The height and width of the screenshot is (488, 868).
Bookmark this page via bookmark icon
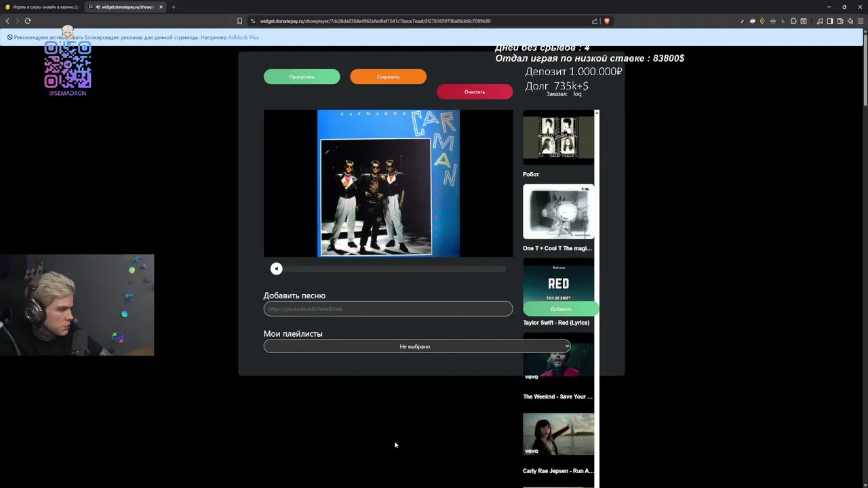(x=239, y=21)
